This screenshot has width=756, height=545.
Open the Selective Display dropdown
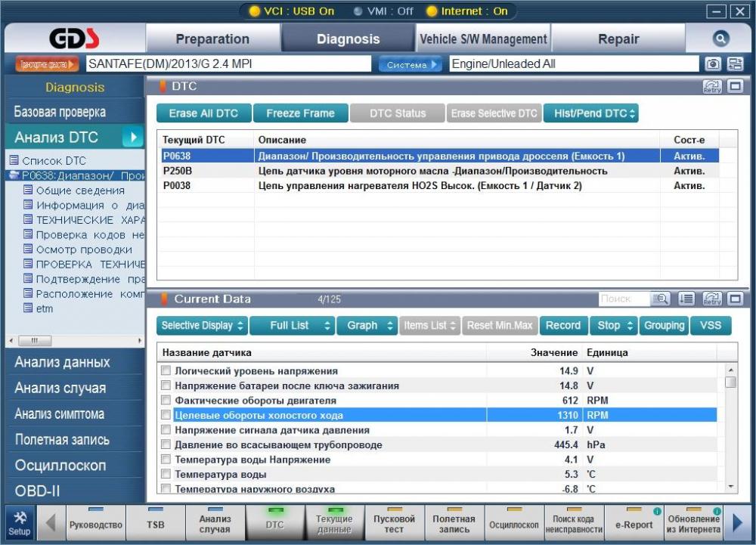(203, 326)
